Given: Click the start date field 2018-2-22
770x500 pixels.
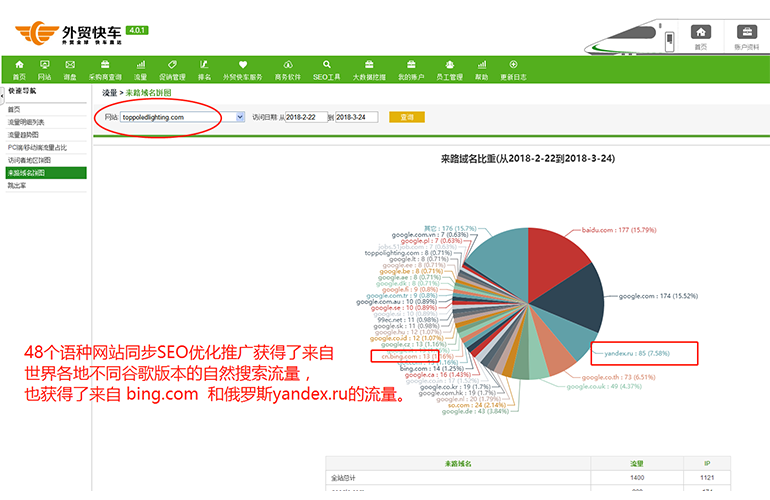Looking at the screenshot, I should pyautogui.click(x=306, y=117).
